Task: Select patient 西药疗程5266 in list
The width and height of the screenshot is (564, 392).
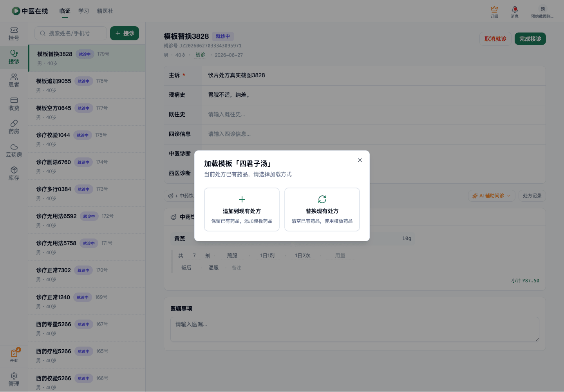Action: click(x=87, y=355)
